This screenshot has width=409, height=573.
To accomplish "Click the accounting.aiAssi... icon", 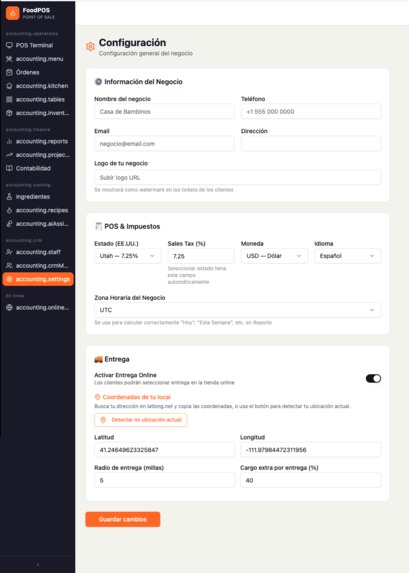I will [9, 224].
